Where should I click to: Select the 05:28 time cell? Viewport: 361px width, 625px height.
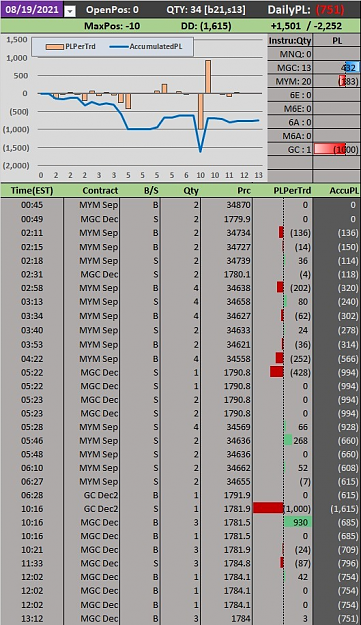[x=32, y=427]
